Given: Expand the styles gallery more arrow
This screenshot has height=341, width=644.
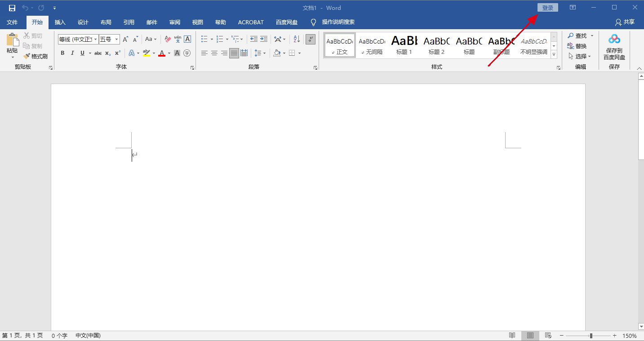Looking at the screenshot, I should tap(554, 55).
